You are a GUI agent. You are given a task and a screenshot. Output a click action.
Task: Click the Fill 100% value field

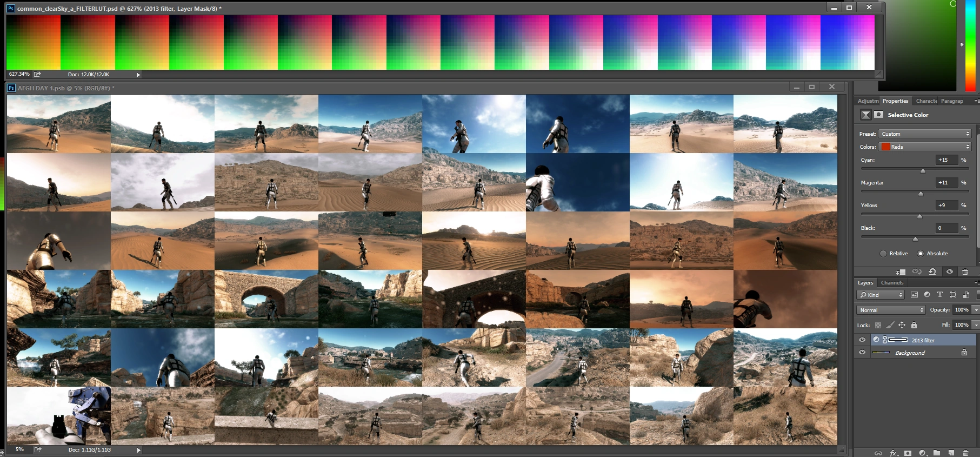pos(962,325)
